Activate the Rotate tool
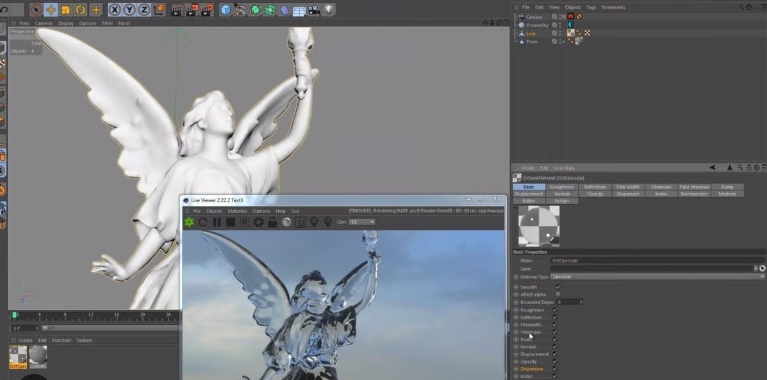The width and height of the screenshot is (767, 380). (x=81, y=10)
